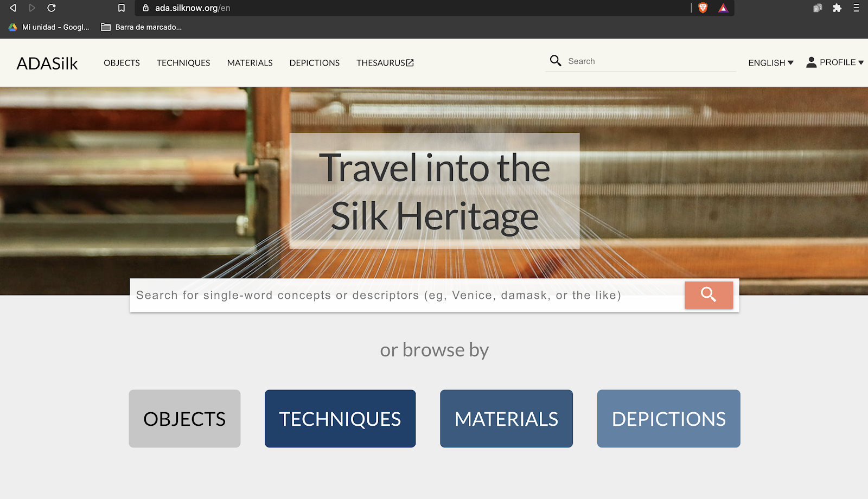
Task: Click the Travel into the Silk Heritage heading
Action: tap(435, 191)
